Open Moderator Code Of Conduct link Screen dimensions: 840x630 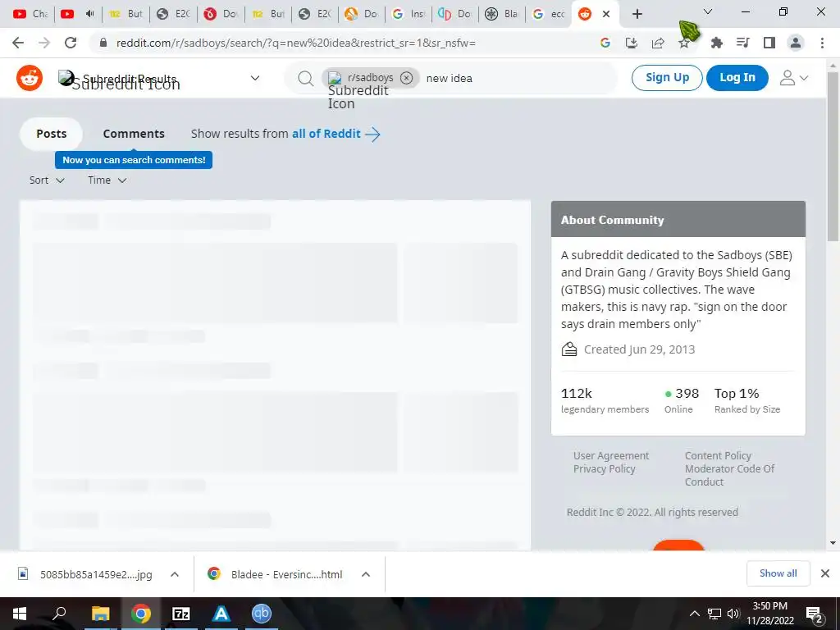coord(729,475)
